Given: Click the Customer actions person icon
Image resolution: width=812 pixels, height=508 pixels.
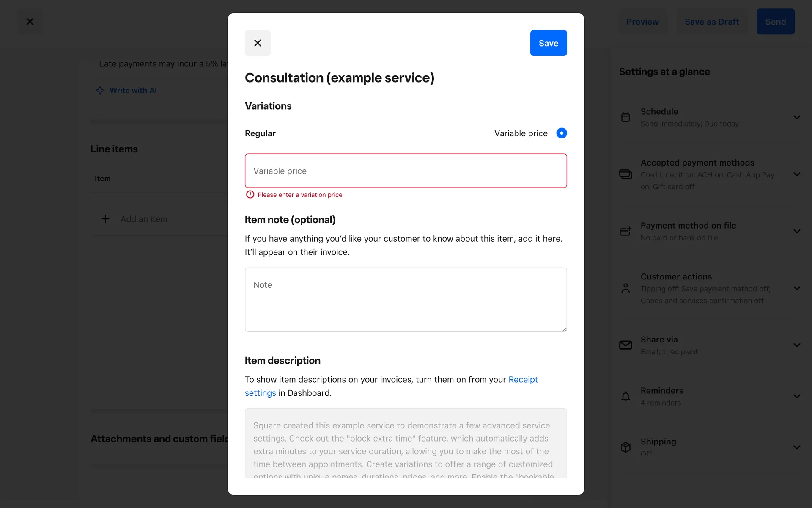Looking at the screenshot, I should click(625, 288).
